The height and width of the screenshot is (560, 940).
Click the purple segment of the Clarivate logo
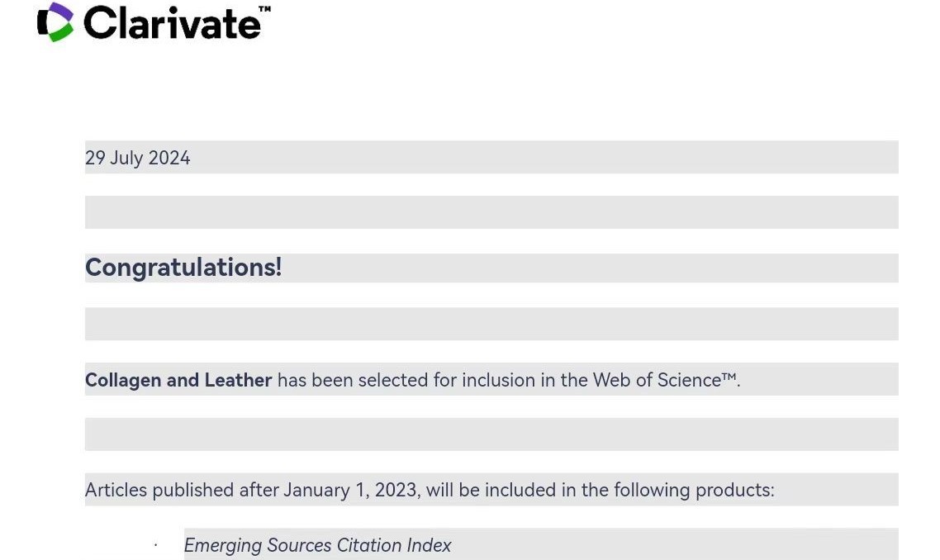click(x=59, y=12)
